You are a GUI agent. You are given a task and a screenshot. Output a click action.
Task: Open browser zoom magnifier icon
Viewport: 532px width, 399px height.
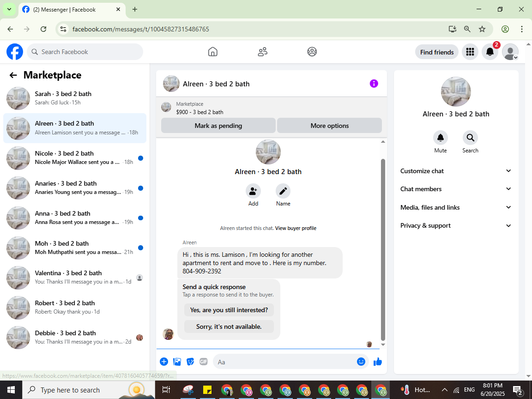[467, 29]
